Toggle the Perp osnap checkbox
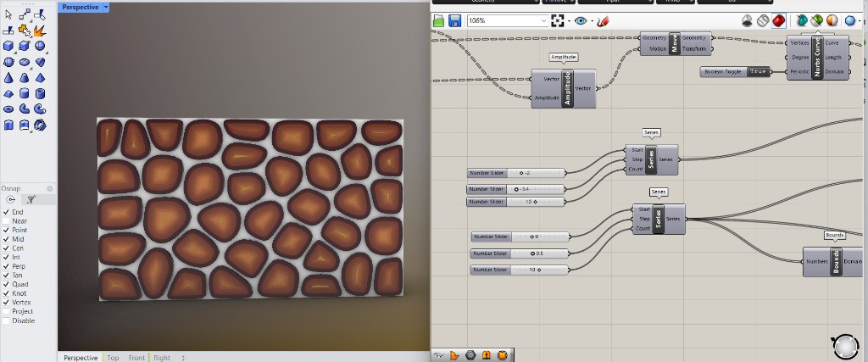Image resolution: width=868 pixels, height=362 pixels. click(x=6, y=266)
